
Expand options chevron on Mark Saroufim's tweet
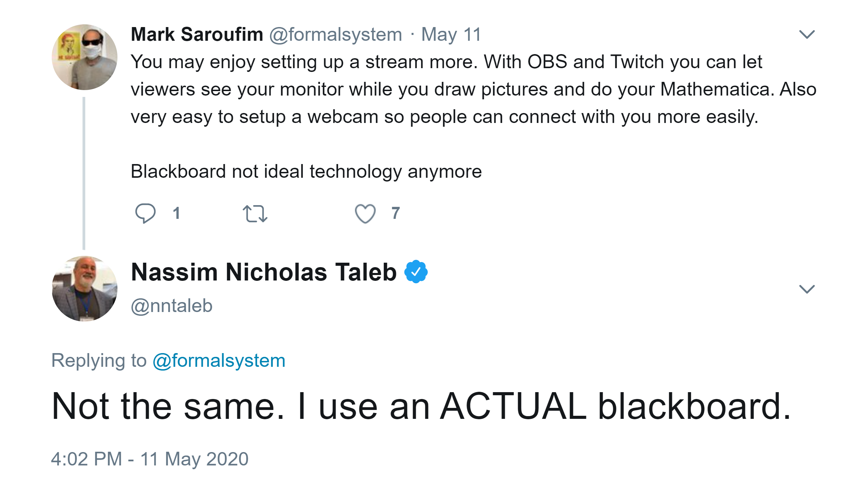click(807, 34)
